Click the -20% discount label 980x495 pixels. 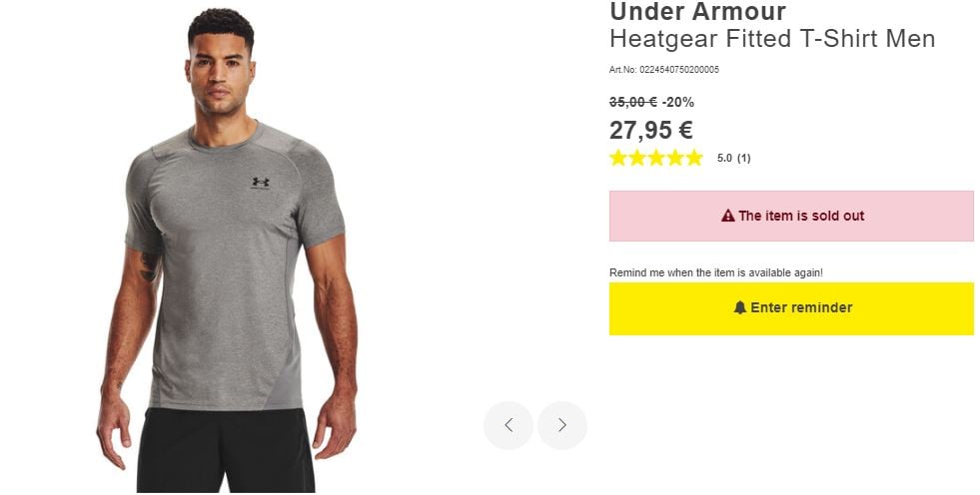coord(678,102)
